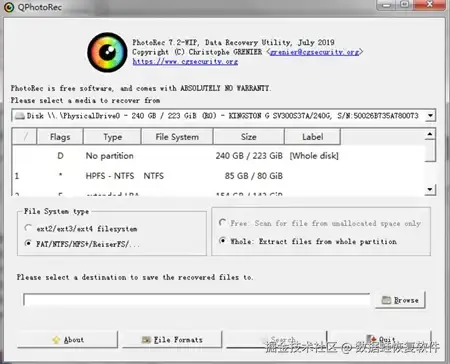Open the disk selection combo box

click(223, 116)
